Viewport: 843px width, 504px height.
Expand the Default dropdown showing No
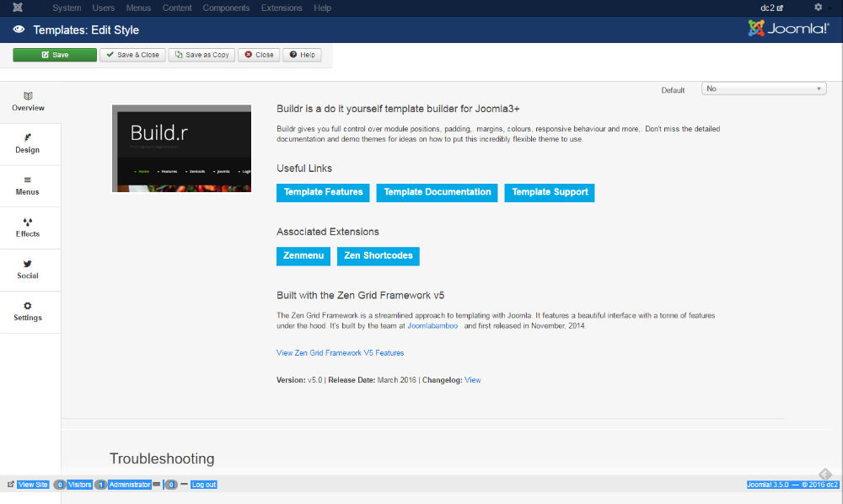(x=764, y=88)
